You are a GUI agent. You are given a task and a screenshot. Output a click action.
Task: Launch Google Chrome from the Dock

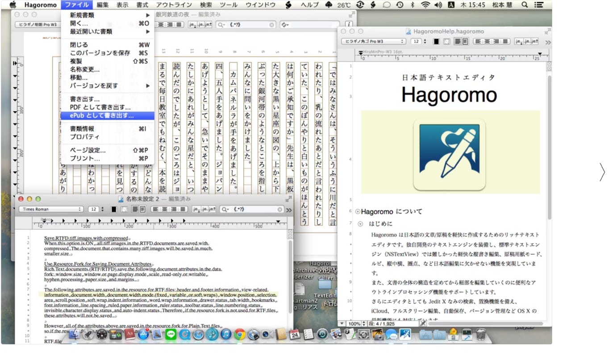tap(240, 335)
